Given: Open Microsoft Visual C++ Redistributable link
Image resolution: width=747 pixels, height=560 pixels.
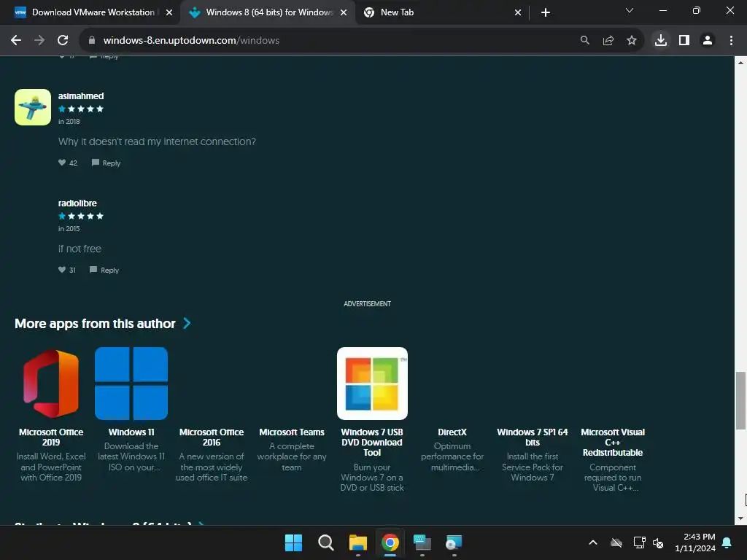Looking at the screenshot, I should (613, 443).
